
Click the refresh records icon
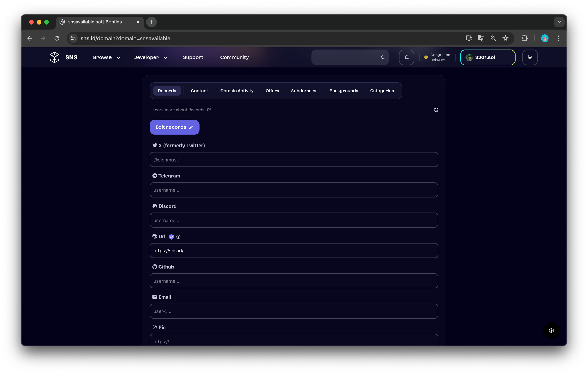pos(436,110)
